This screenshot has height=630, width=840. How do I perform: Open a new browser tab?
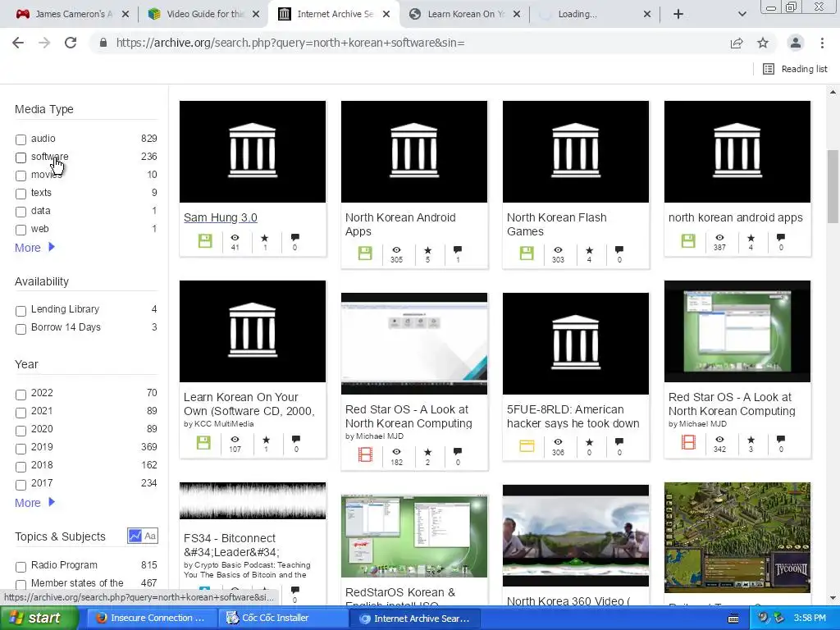(678, 14)
